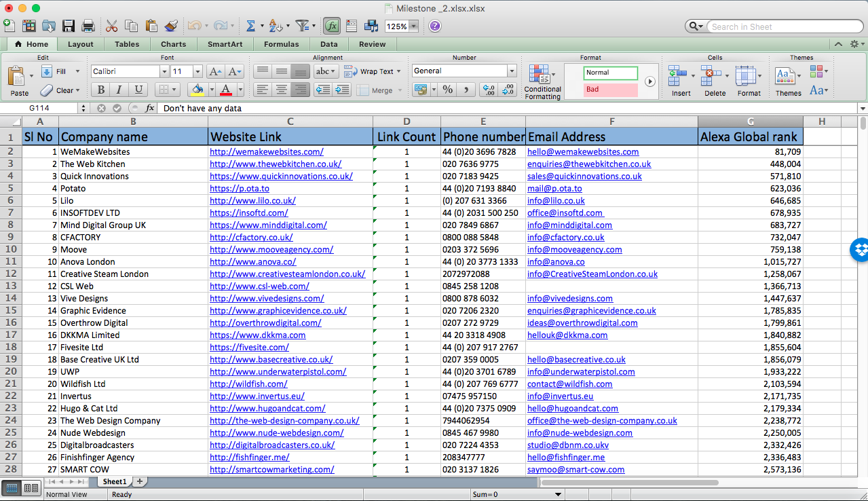Decrease text indent
The image size is (868, 501).
click(x=323, y=90)
